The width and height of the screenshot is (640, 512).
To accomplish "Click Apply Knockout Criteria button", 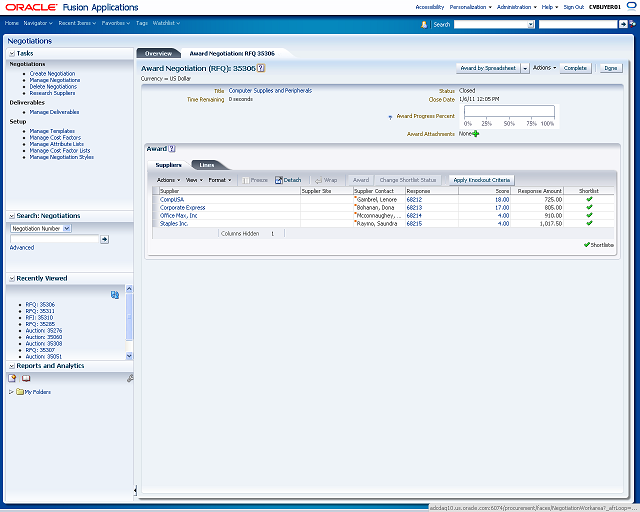I will pos(482,180).
